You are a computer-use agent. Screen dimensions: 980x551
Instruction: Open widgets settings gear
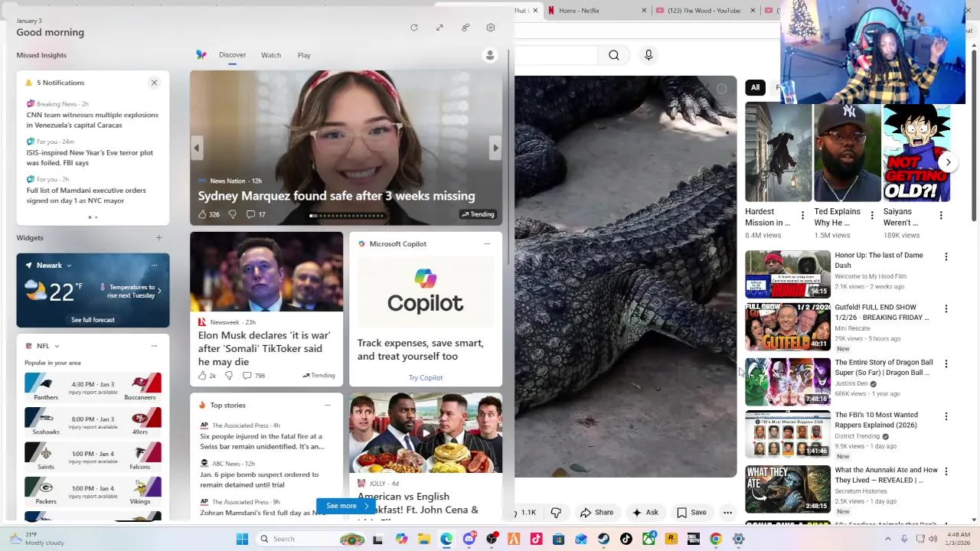(x=491, y=28)
